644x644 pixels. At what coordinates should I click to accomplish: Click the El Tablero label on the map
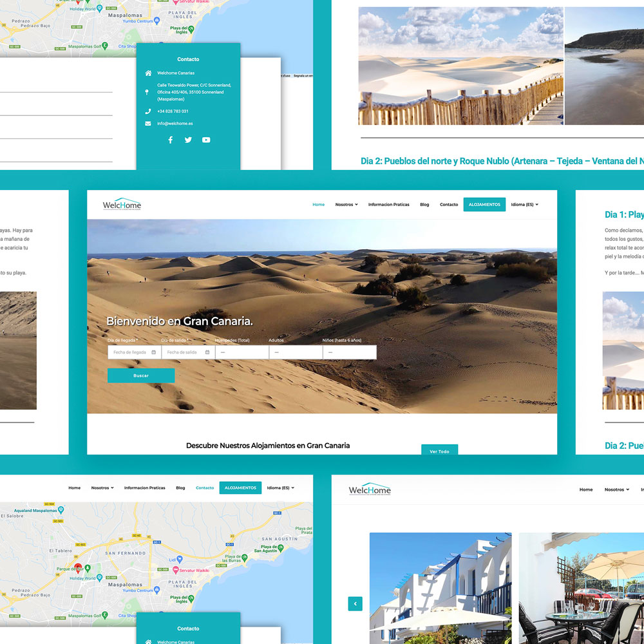(61, 551)
